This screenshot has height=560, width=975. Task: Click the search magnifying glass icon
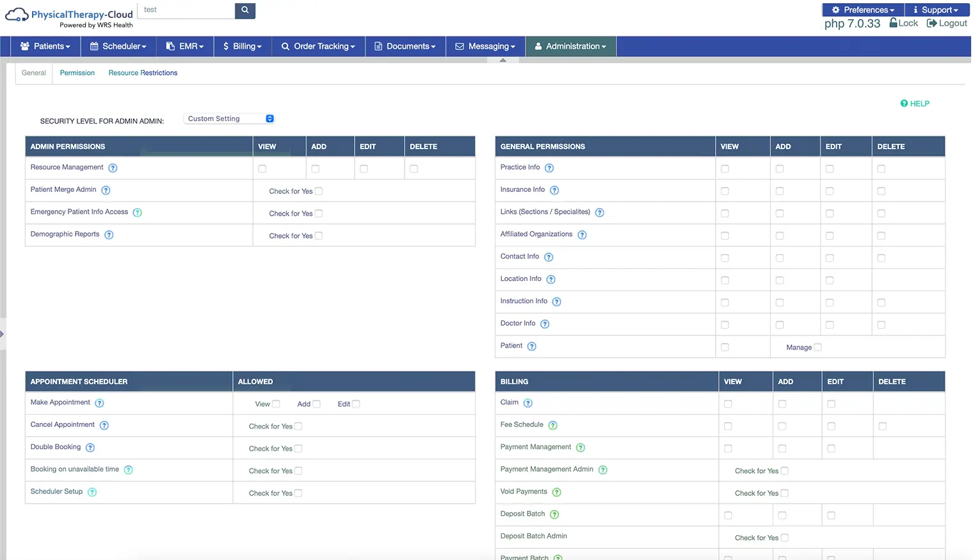click(245, 10)
